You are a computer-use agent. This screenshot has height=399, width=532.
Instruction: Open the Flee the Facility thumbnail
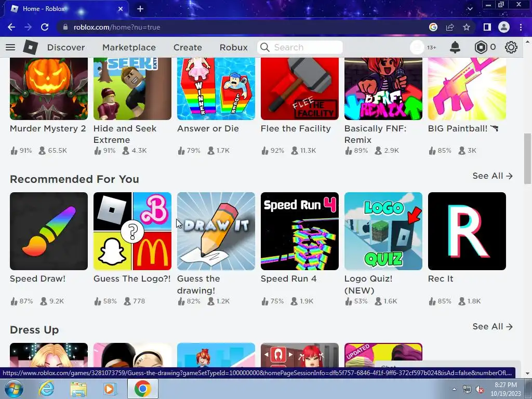point(300,88)
